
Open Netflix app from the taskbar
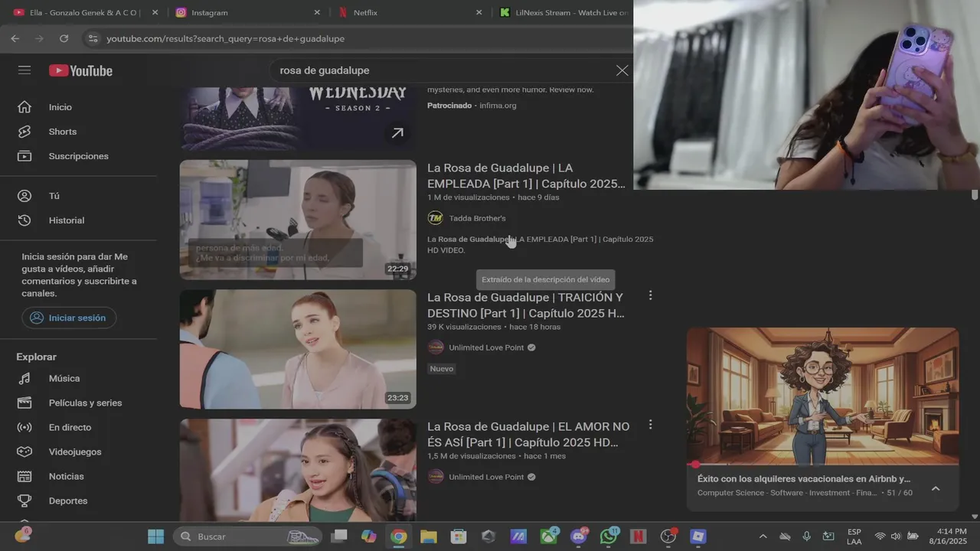[x=639, y=536]
